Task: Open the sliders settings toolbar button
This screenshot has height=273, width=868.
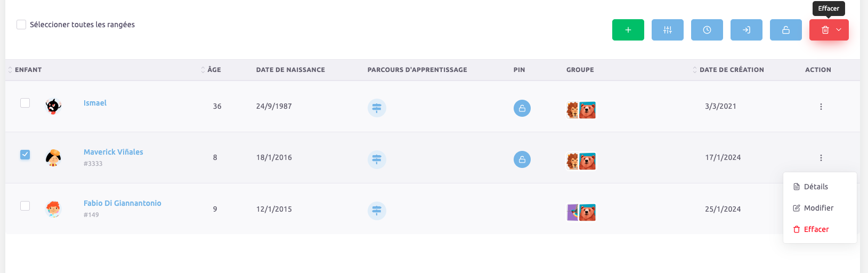Action: 667,30
